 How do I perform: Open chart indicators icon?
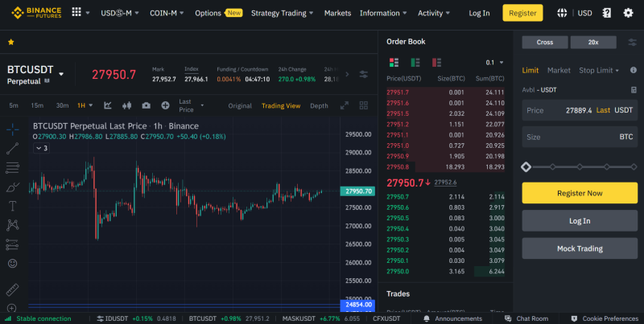click(x=108, y=105)
